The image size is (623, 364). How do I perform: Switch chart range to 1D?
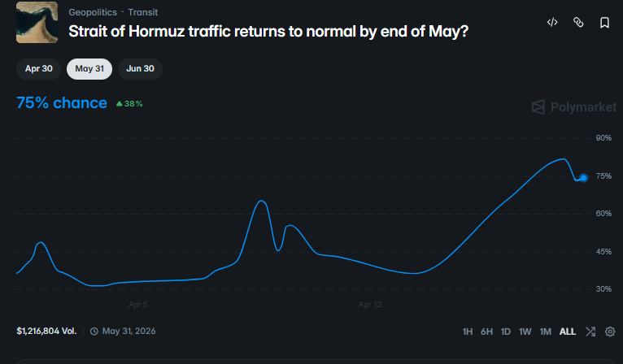(x=506, y=331)
